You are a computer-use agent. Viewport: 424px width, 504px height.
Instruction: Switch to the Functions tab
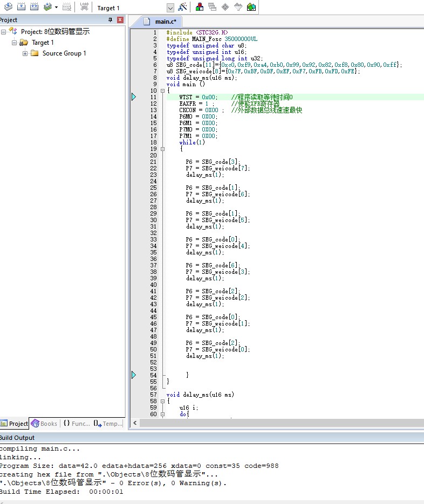click(77, 424)
